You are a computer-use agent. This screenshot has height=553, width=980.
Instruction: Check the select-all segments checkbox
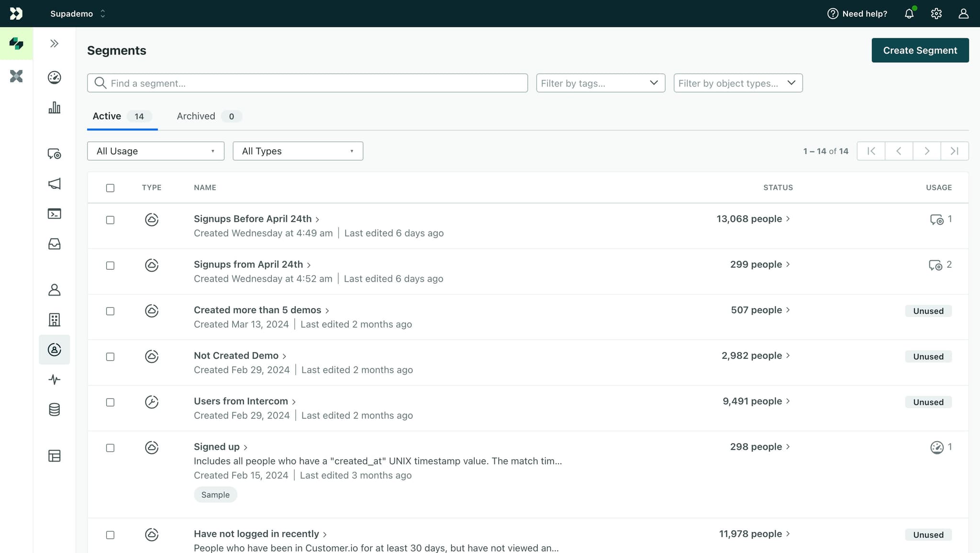coord(110,188)
